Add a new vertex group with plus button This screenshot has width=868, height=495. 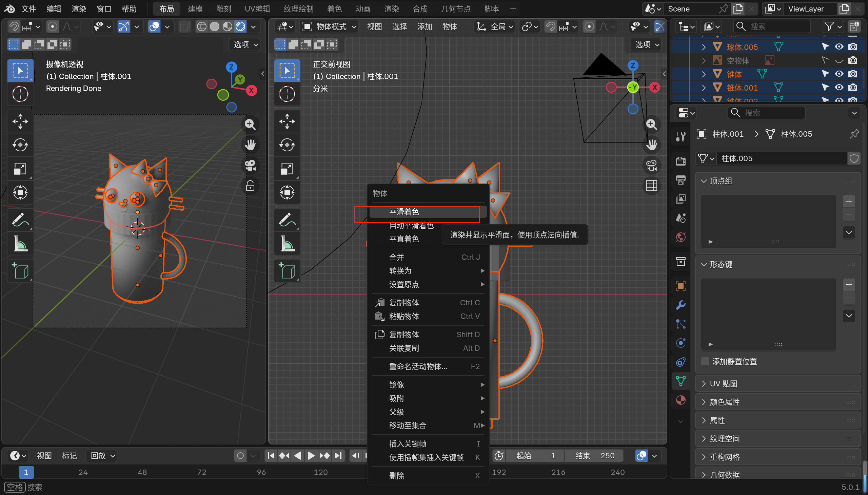[849, 201]
